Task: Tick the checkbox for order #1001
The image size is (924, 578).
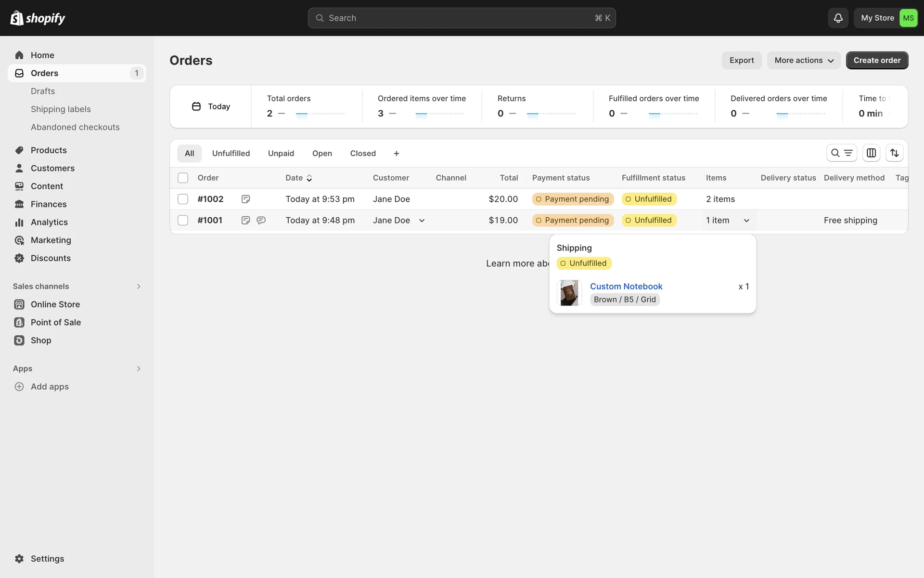Action: tap(183, 220)
